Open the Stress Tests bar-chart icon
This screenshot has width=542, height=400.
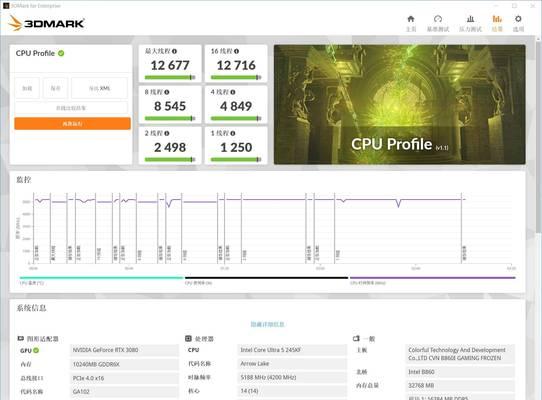click(470, 19)
